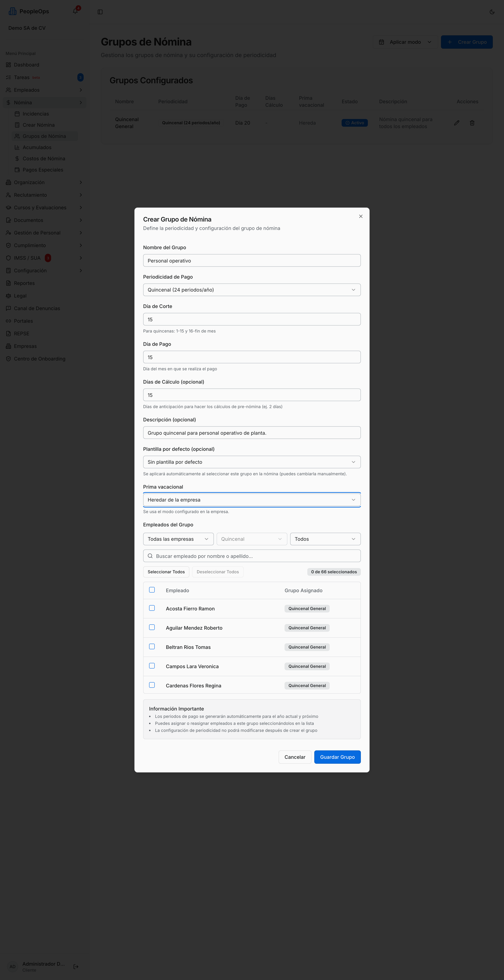Click the magnifier icon in employee search
504x980 pixels.
150,556
